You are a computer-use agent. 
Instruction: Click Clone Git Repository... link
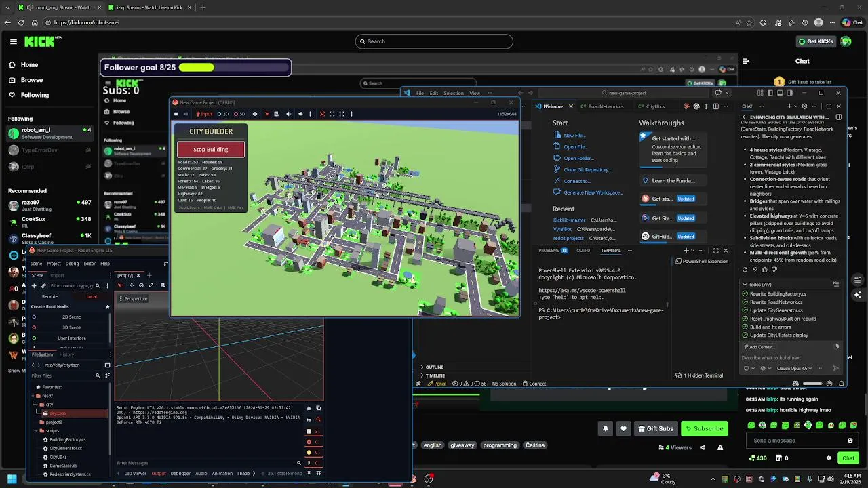tap(587, 169)
